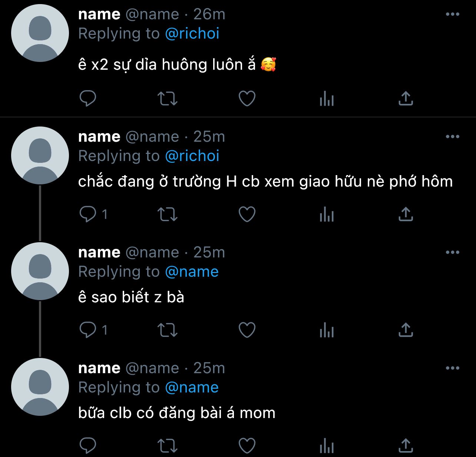The width and height of the screenshot is (476, 457).
Task: Open more options for the 26m tweet
Action: 452,14
